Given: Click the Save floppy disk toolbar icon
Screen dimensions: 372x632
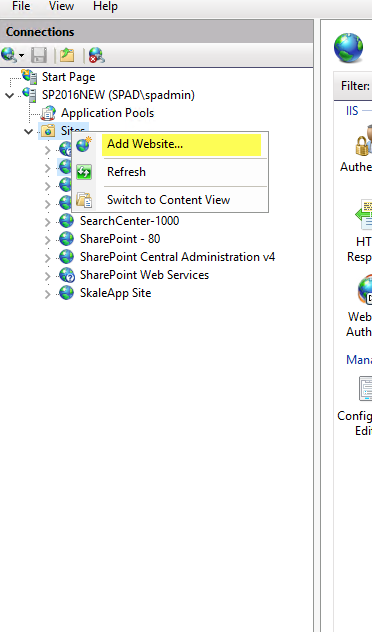Looking at the screenshot, I should (x=39, y=55).
